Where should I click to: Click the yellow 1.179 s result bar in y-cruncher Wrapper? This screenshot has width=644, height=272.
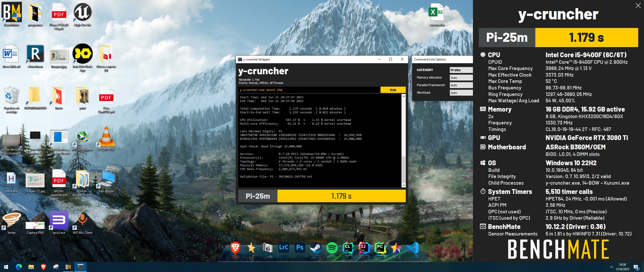tap(341, 196)
